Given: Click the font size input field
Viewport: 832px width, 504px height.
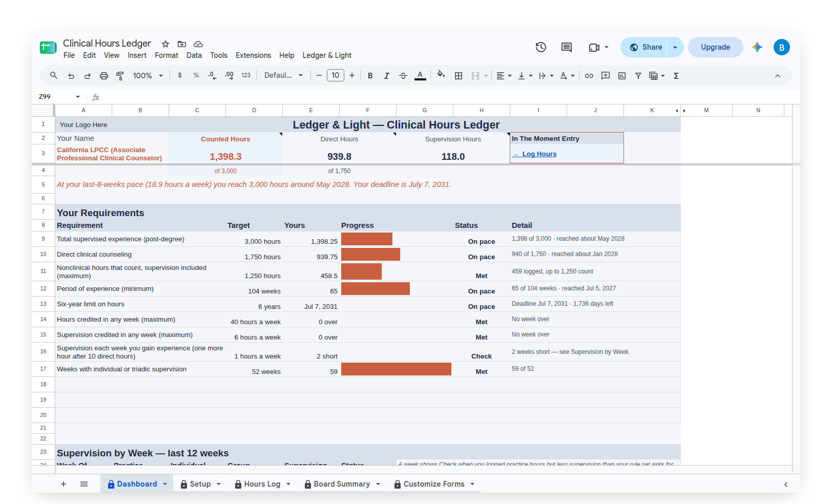Looking at the screenshot, I should point(336,76).
